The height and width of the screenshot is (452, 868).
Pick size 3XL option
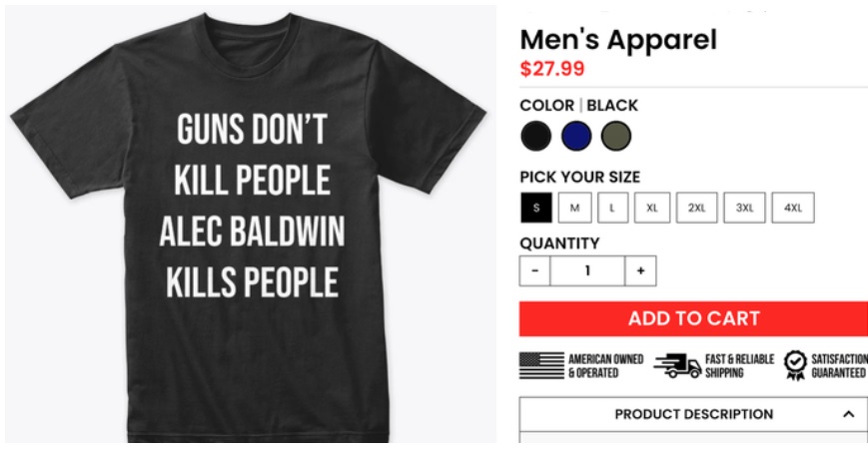(744, 208)
